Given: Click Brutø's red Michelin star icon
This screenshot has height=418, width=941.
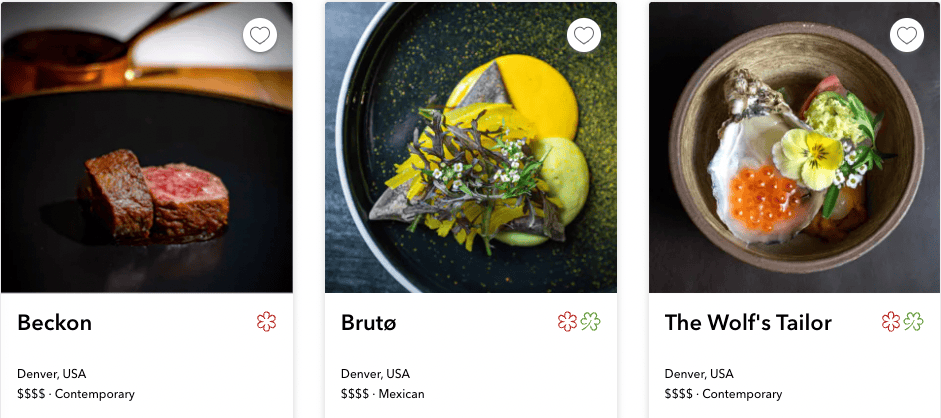Looking at the screenshot, I should (x=567, y=322).
